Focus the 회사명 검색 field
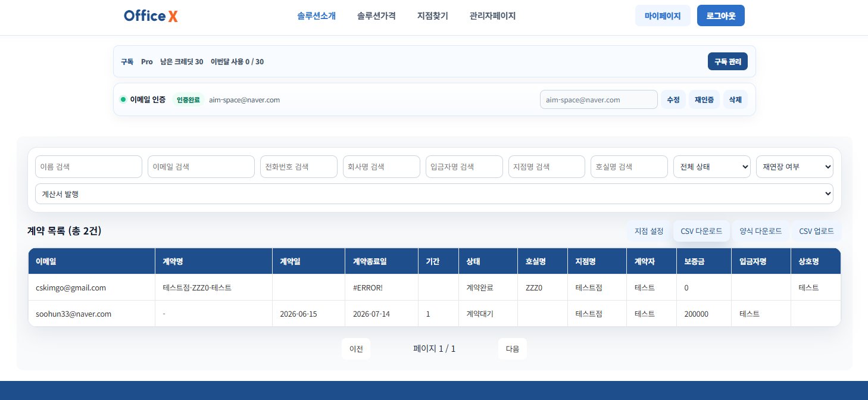868x400 pixels. [382, 167]
